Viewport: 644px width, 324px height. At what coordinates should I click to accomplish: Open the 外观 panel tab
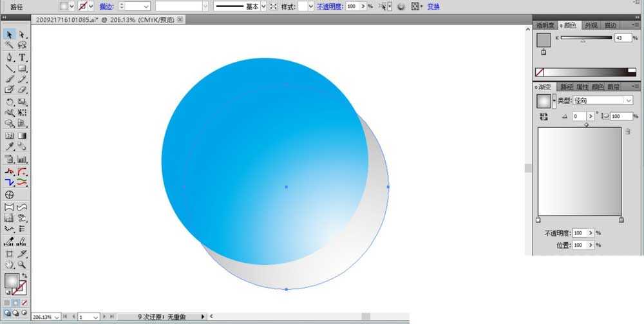pyautogui.click(x=591, y=26)
